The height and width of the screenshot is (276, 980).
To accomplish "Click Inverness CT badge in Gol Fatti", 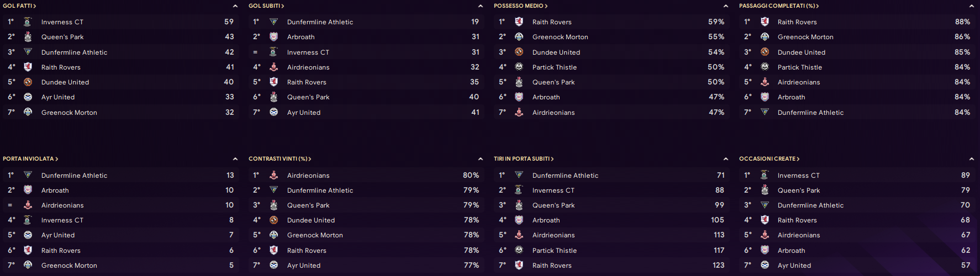I will 28,22.
